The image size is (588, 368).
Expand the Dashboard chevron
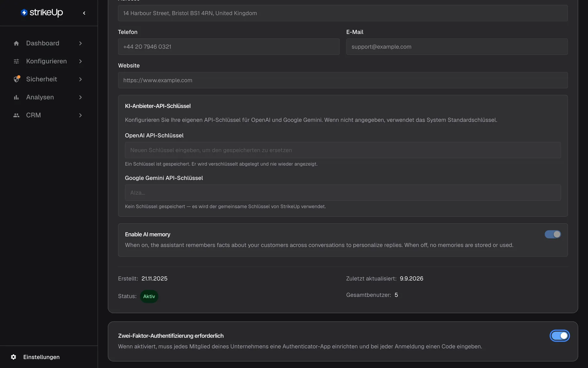pos(80,43)
